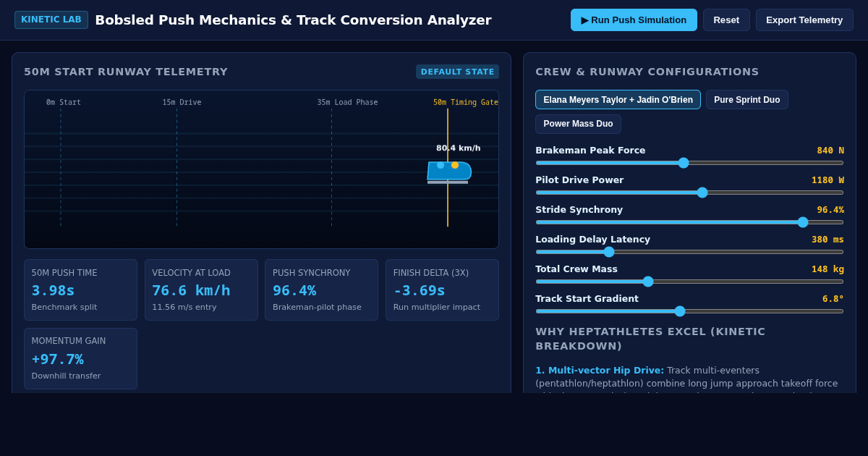Adjust the Track Start Gradient slider
Screen dimensions: 868x456
tap(689, 311)
